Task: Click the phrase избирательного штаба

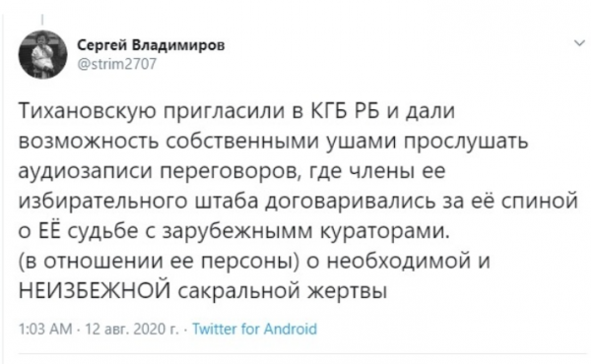Action: point(138,202)
